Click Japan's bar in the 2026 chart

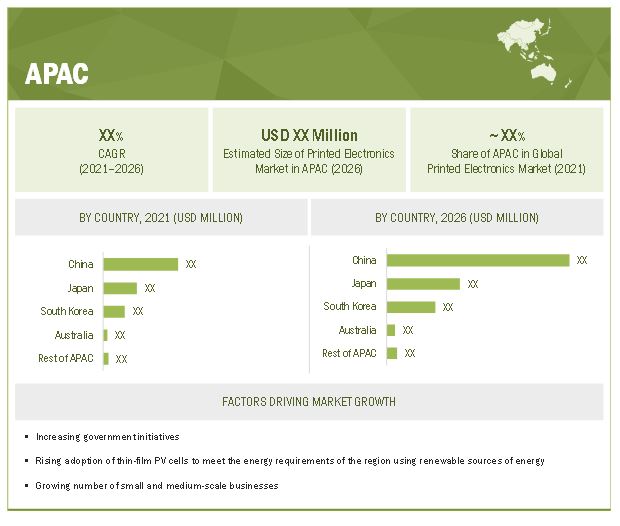pos(423,284)
